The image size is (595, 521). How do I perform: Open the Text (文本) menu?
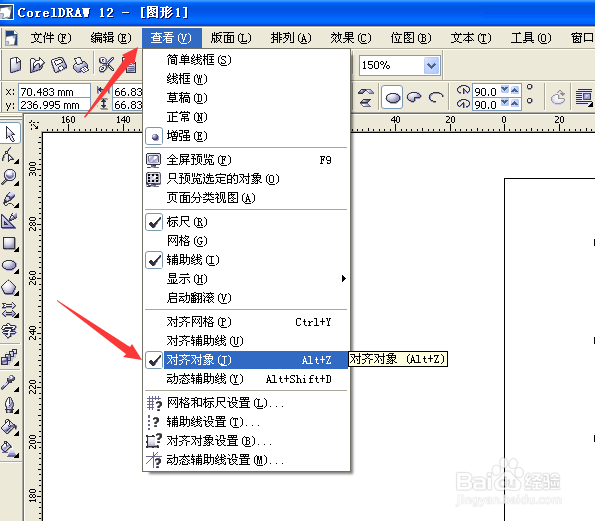(x=471, y=38)
